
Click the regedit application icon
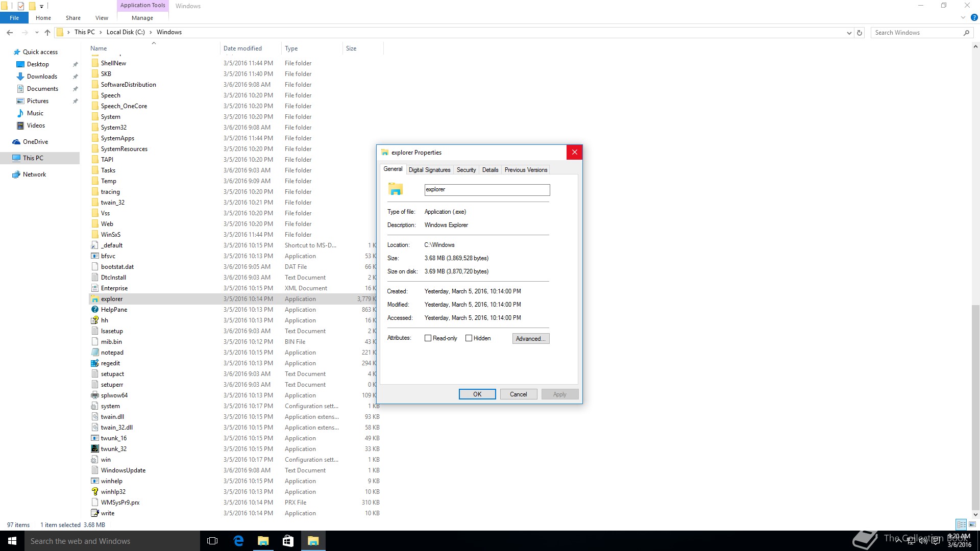(x=94, y=363)
